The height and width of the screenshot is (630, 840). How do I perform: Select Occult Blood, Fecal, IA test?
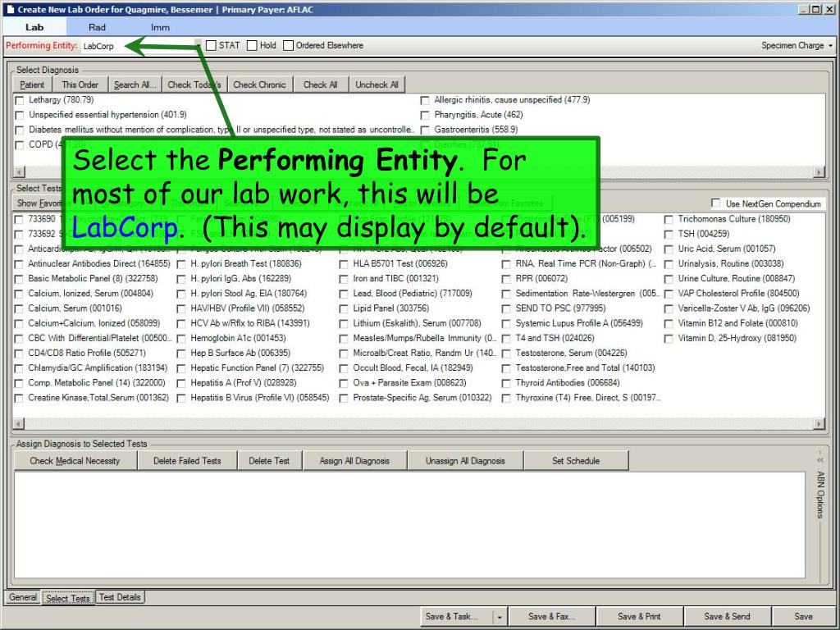tap(344, 368)
